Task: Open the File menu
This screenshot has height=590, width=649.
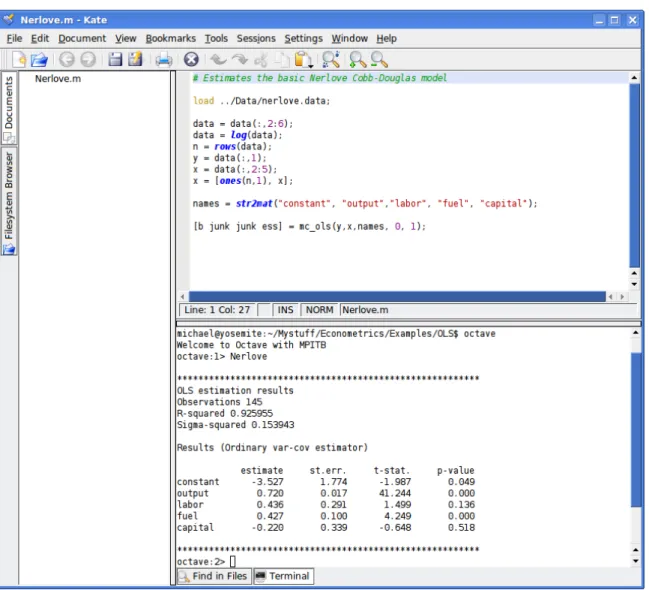Action: [x=14, y=39]
